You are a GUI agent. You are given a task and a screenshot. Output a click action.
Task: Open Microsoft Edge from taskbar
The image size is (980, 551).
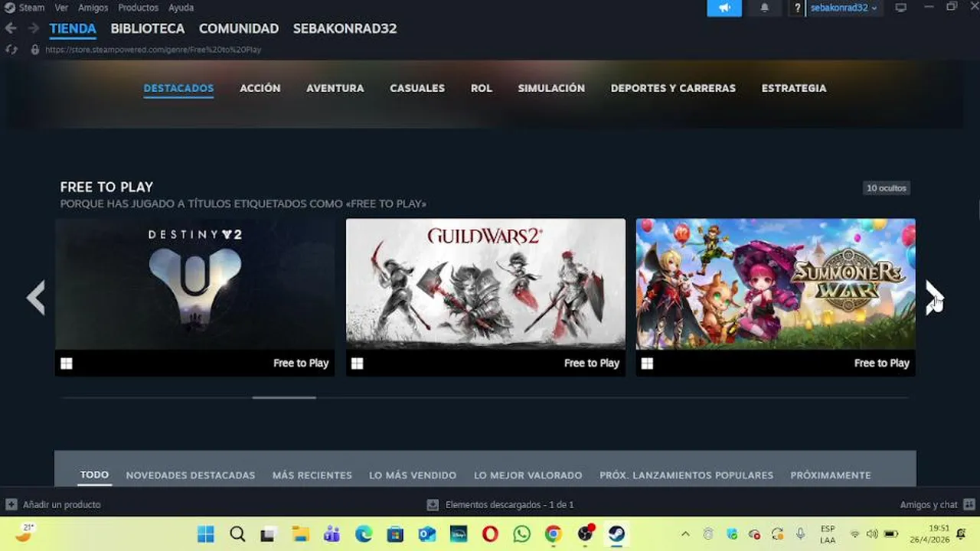pyautogui.click(x=364, y=534)
